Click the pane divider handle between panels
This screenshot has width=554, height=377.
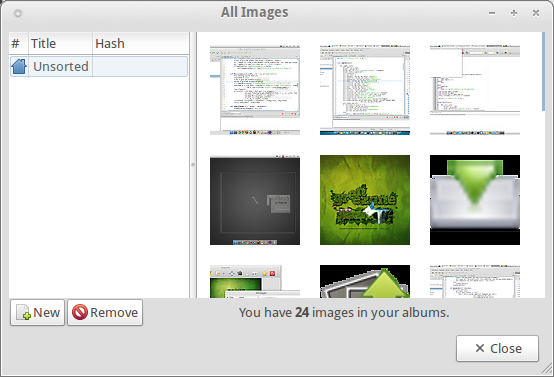pos(193,165)
